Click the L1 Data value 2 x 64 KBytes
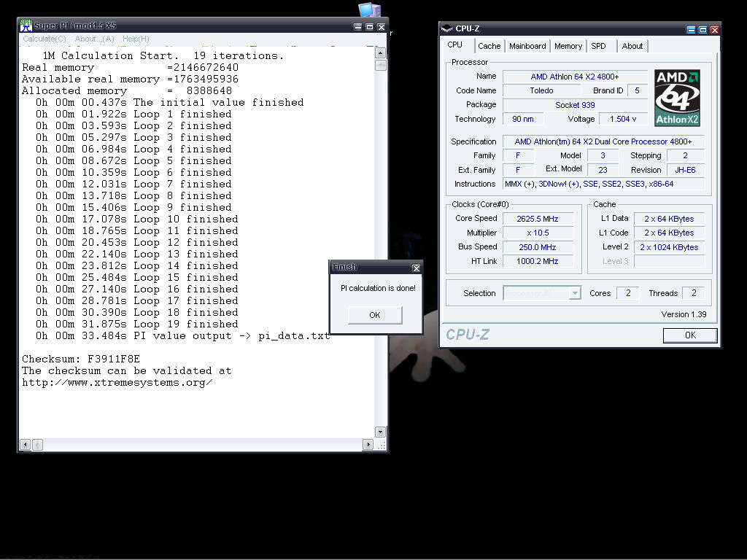The width and height of the screenshot is (747, 560). point(669,219)
